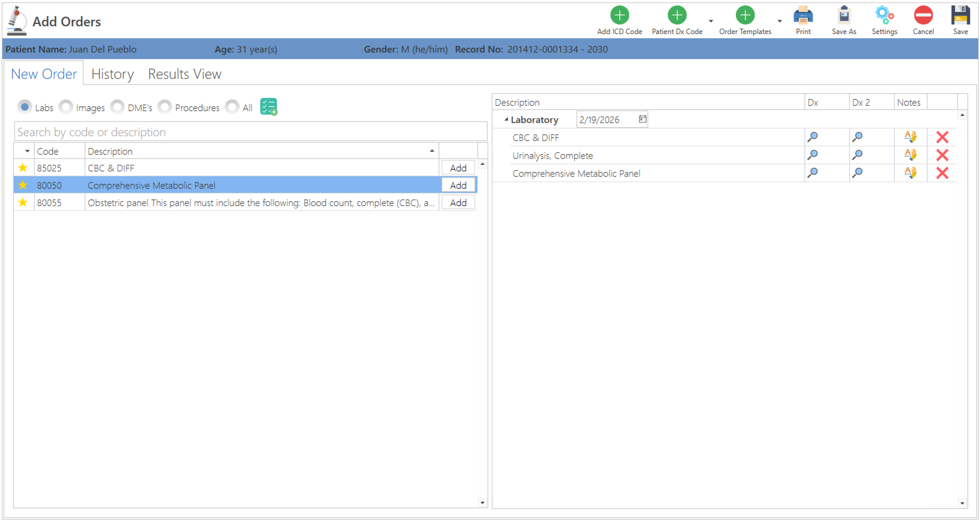The image size is (980, 522).
Task: Switch to the History tab
Action: (113, 74)
